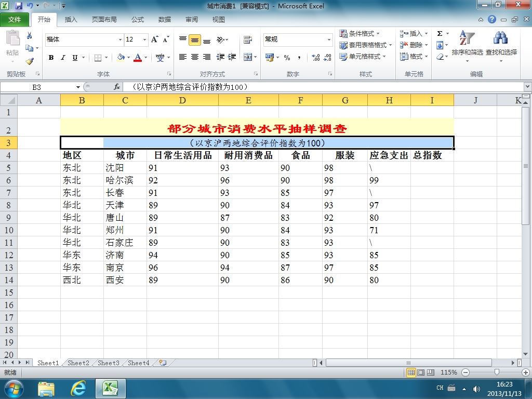This screenshot has height=399, width=532.
Task: Click the insert new worksheet tab icon
Action: point(163,363)
